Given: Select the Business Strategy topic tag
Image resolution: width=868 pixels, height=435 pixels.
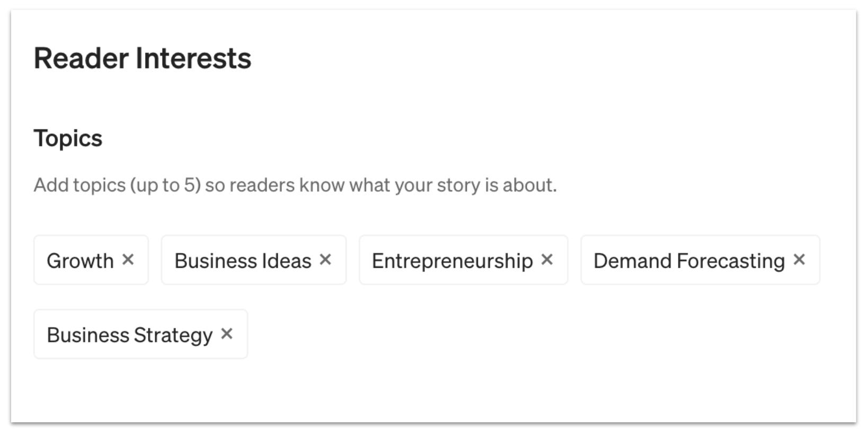Looking at the screenshot, I should coord(130,334).
